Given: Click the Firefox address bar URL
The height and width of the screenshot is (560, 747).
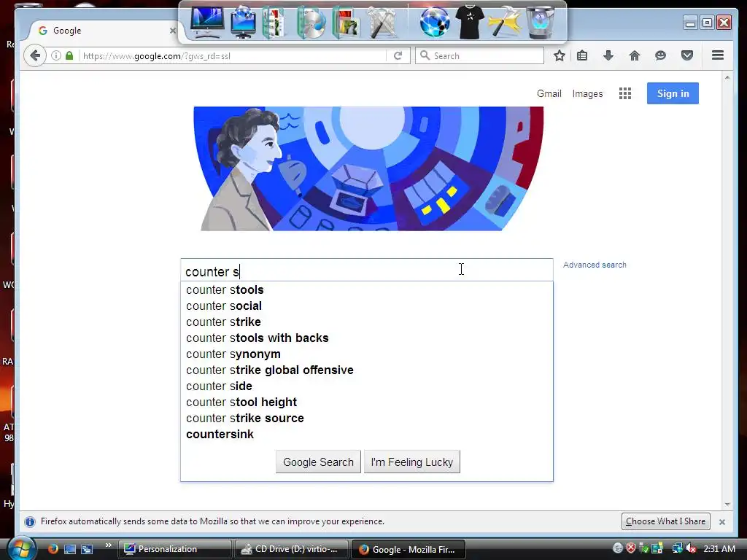Looking at the screenshot, I should 233,55.
